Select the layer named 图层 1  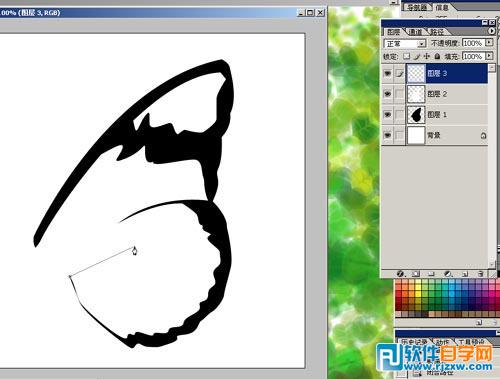437,115
